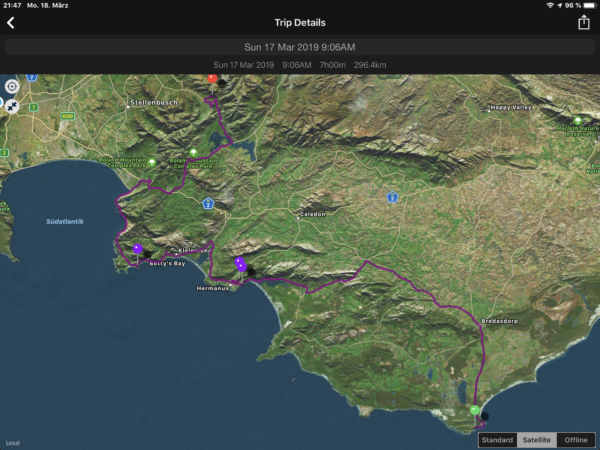This screenshot has height=450, width=600.
Task: Tap the purple waypoint pin near Betty's Bay
Action: pyautogui.click(x=137, y=249)
